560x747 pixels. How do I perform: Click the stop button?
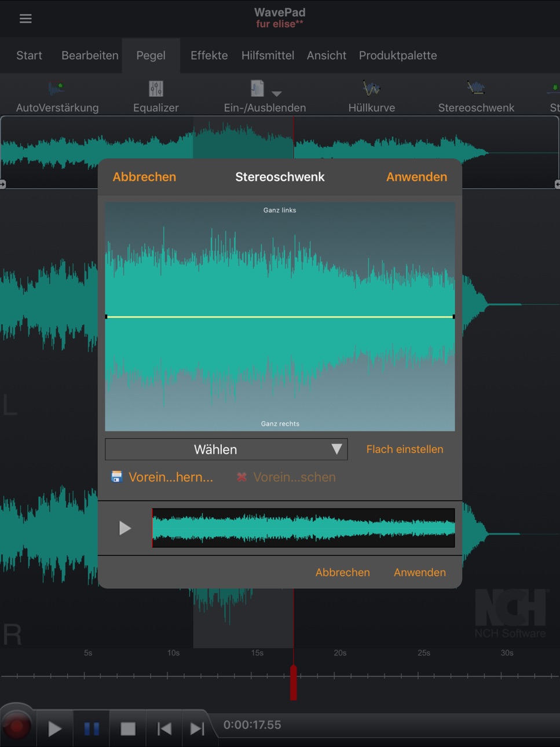pyautogui.click(x=128, y=728)
